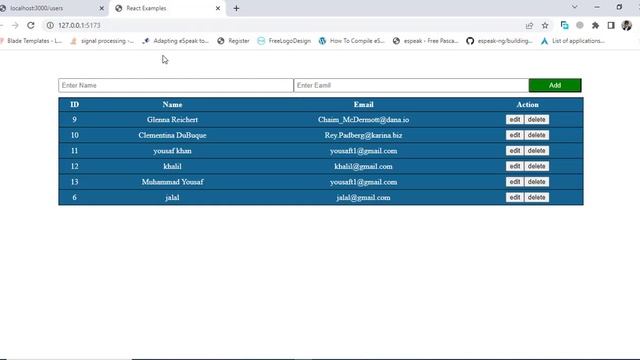Screen dimensions: 640x360
Task: Click ID cell 13
Action: pyautogui.click(x=74, y=182)
